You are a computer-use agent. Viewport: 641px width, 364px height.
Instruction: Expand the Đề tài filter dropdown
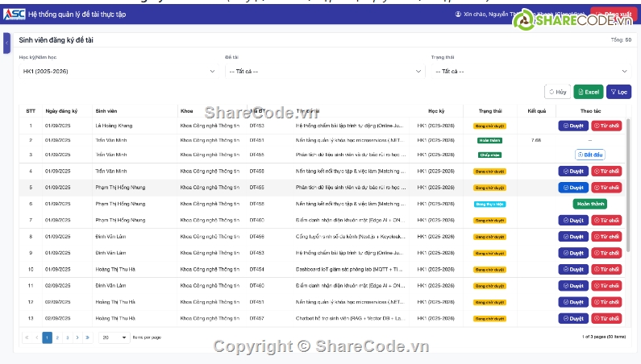coord(324,72)
